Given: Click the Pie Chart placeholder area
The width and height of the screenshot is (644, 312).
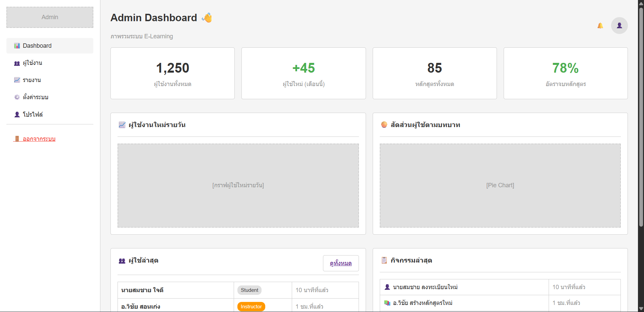Looking at the screenshot, I should click(x=500, y=186).
